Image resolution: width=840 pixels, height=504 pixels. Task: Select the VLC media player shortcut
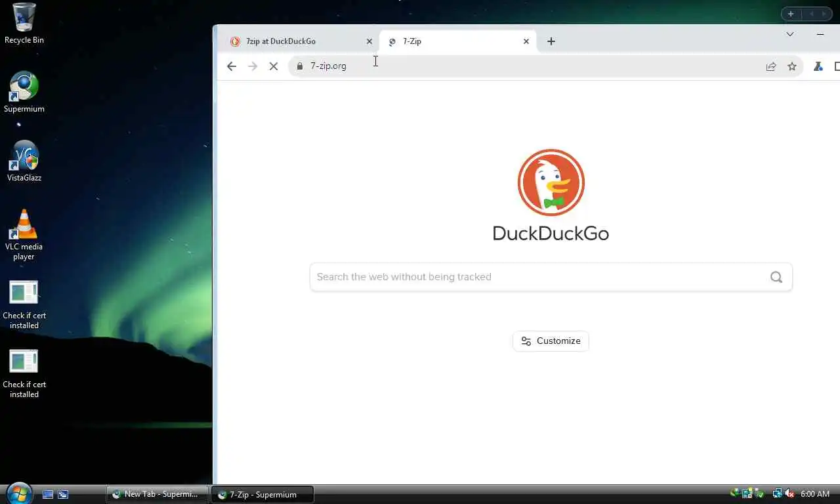[24, 234]
